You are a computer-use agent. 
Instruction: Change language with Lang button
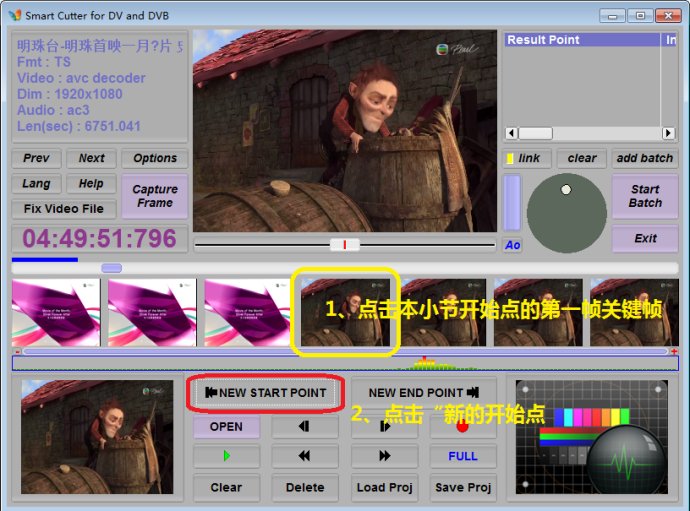coord(36,184)
